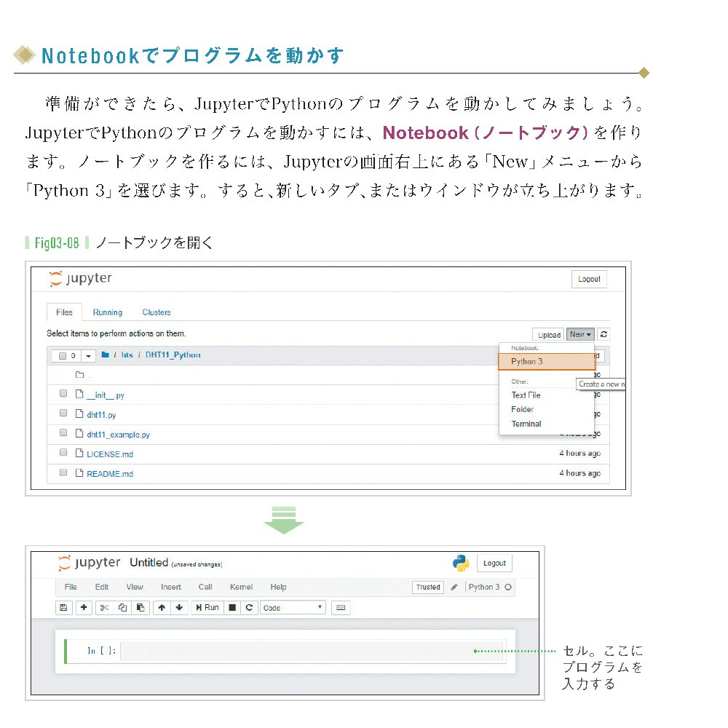Move the selected cell up
The height and width of the screenshot is (728, 728).
[162, 607]
